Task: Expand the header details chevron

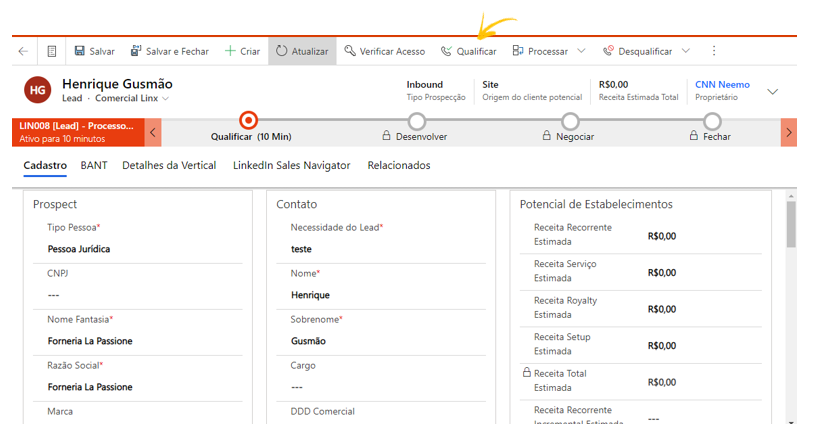Action: point(772,91)
